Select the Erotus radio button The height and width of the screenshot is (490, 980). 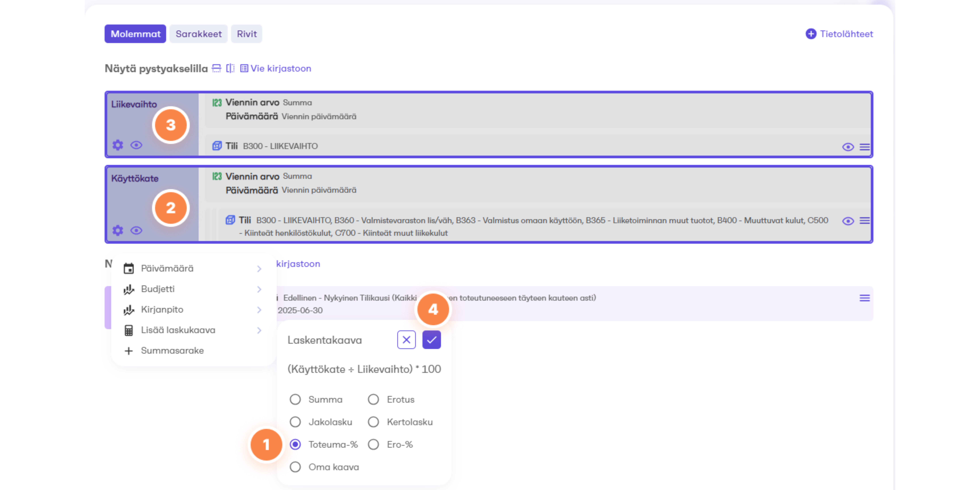point(373,399)
